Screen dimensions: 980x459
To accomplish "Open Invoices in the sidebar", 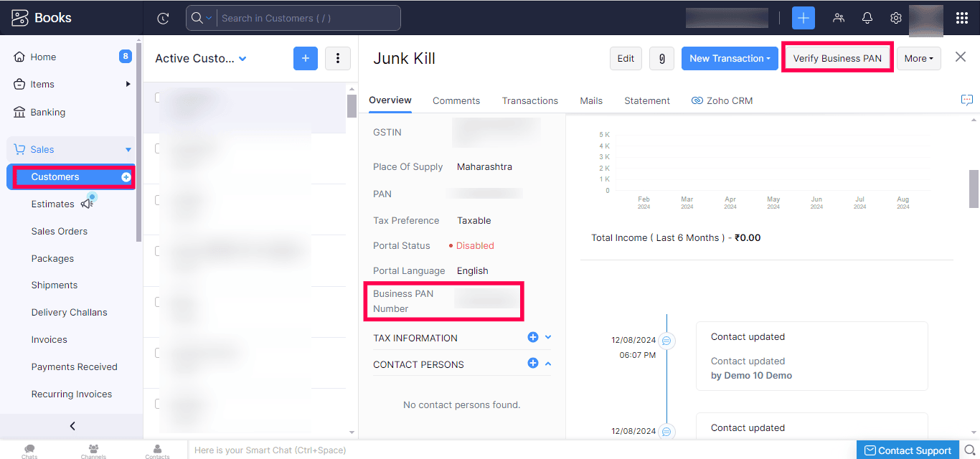I will click(x=50, y=340).
